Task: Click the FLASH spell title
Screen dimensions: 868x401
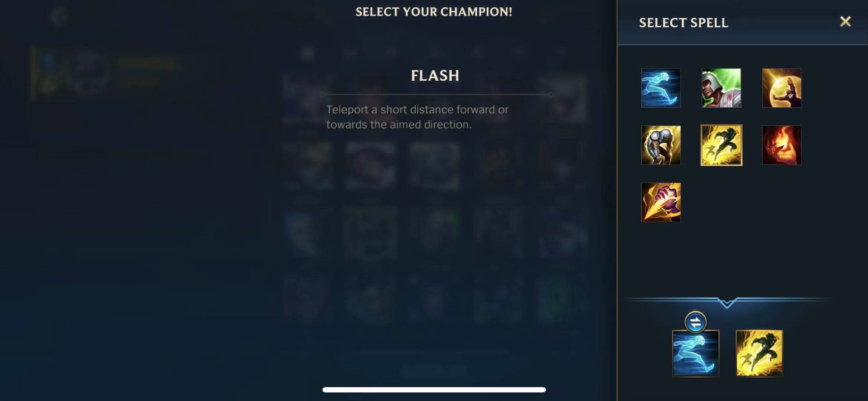Action: point(435,75)
